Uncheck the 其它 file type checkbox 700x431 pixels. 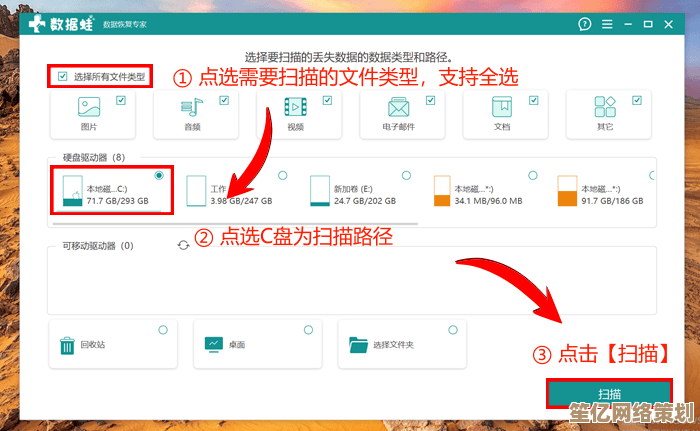638,100
